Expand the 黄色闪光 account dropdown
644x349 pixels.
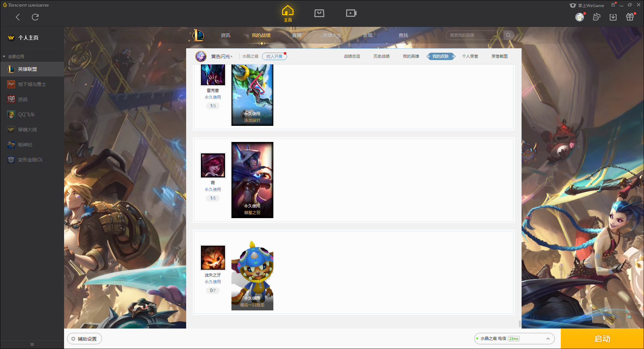pos(222,56)
